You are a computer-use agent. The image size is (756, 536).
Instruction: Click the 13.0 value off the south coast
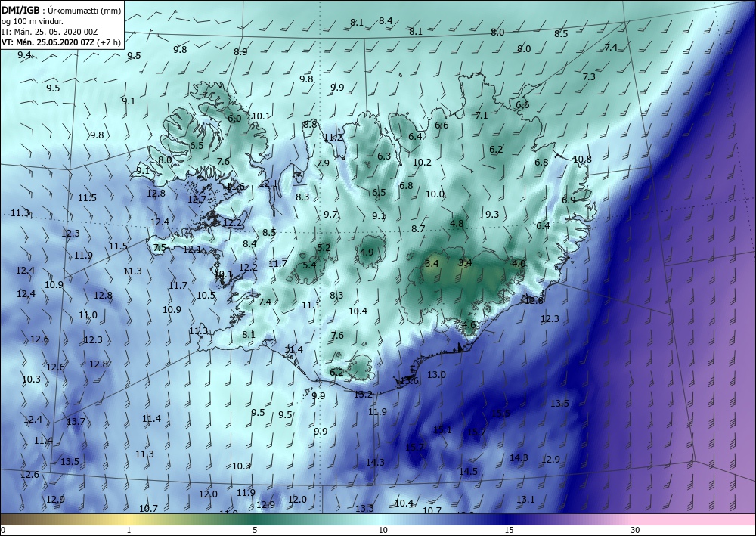[x=436, y=374]
